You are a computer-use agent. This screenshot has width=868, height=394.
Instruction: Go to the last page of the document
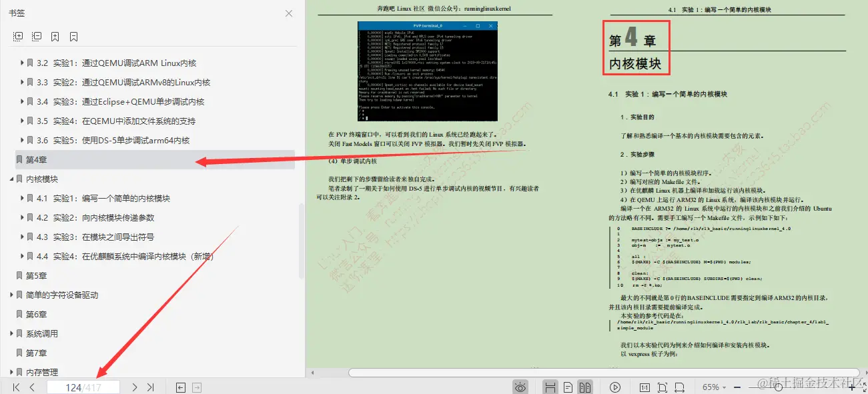[150, 387]
